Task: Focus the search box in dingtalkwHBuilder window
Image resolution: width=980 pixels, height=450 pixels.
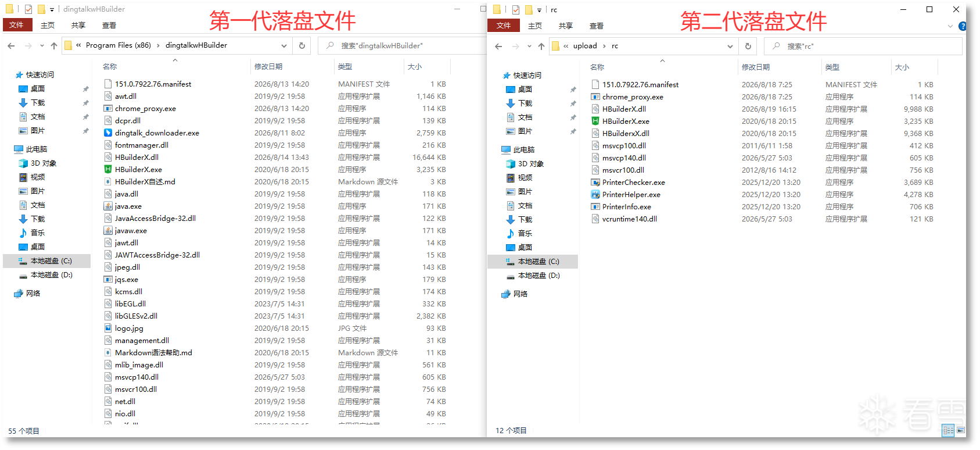Action: (x=402, y=45)
